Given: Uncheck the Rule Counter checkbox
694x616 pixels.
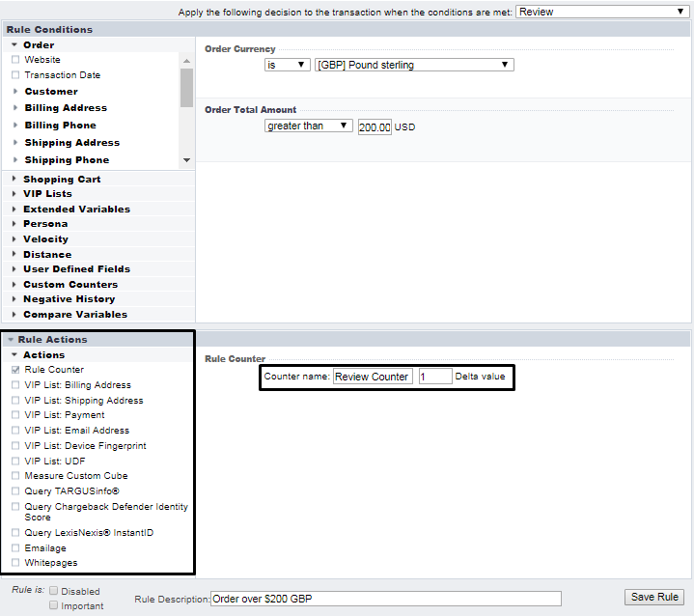Looking at the screenshot, I should (15, 370).
